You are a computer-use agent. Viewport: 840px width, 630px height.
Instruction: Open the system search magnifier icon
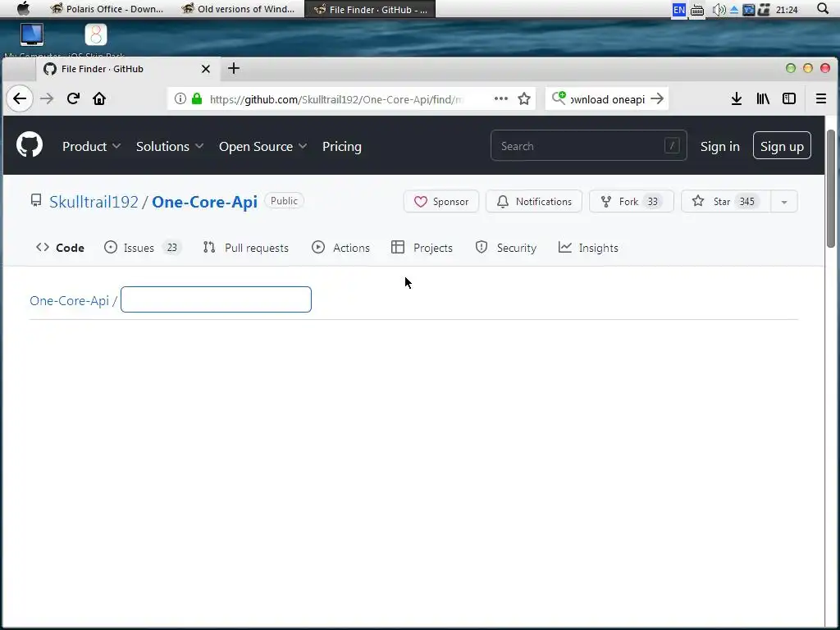[x=824, y=8]
